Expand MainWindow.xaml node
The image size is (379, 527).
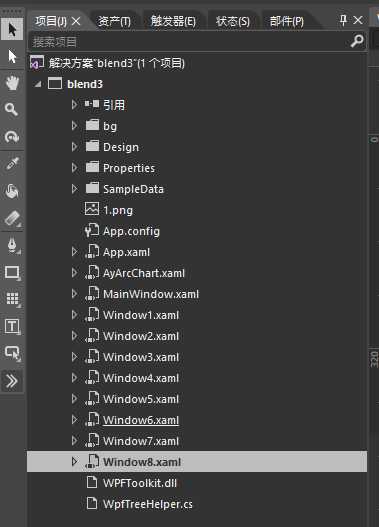point(75,294)
